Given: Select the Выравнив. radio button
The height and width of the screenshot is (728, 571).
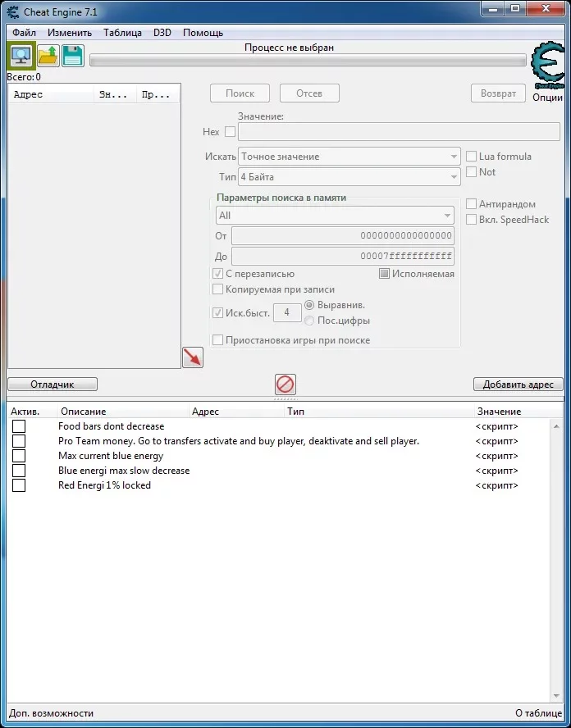Looking at the screenshot, I should click(309, 305).
